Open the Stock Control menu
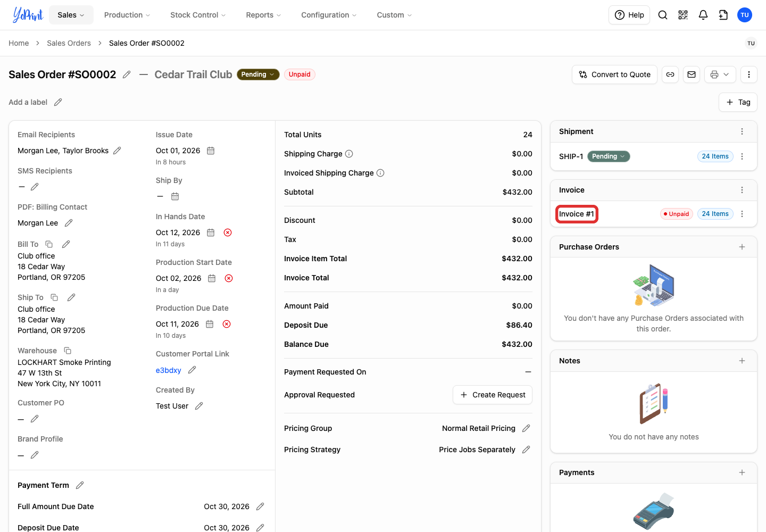Viewport: 766px width, 532px height. click(x=198, y=15)
